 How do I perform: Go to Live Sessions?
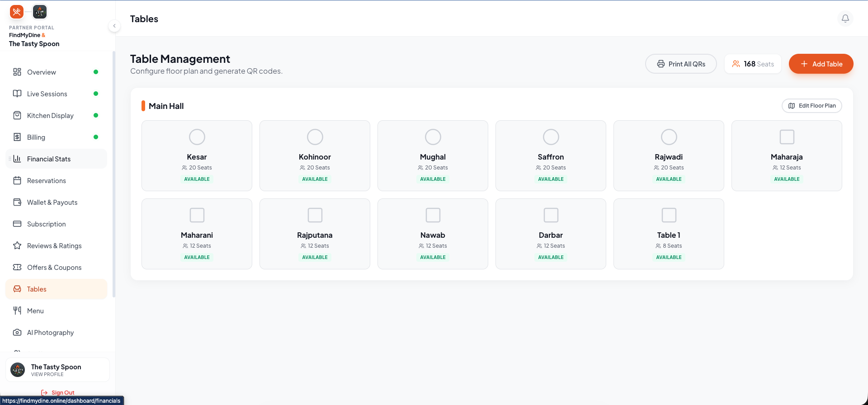[56, 94]
